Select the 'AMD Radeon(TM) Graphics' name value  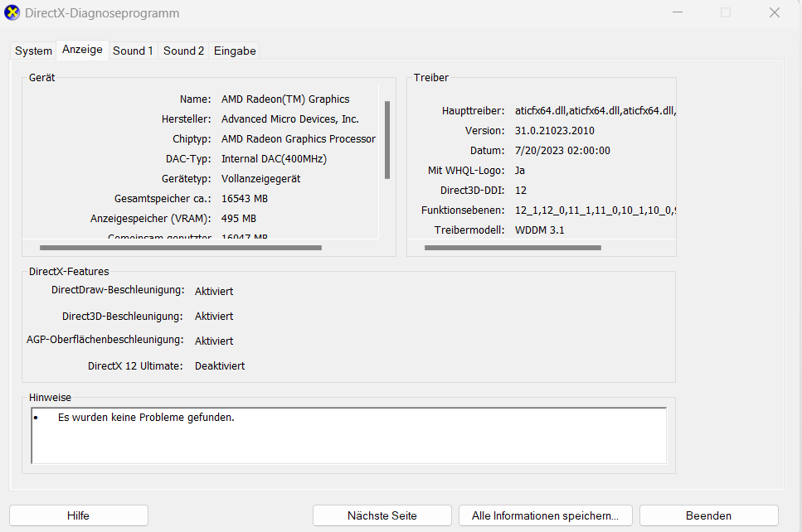285,99
